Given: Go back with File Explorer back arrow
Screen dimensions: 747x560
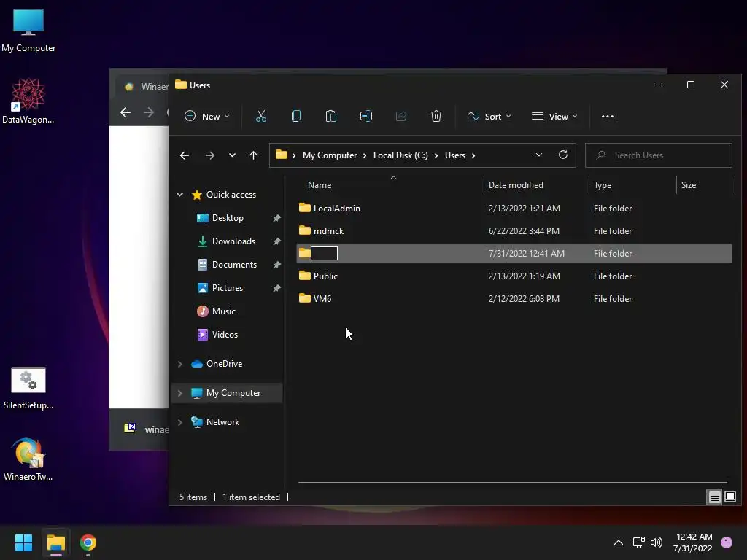Looking at the screenshot, I should point(185,155).
